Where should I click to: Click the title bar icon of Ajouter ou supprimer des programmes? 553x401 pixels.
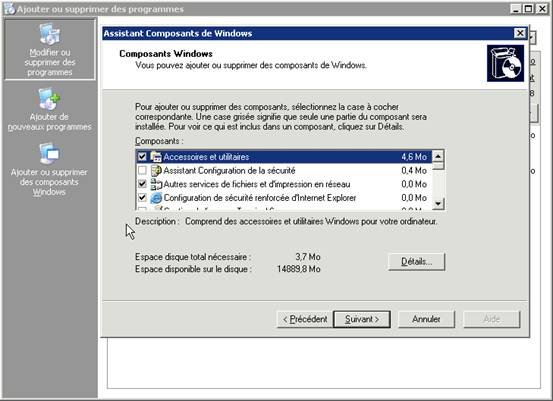pos(10,9)
